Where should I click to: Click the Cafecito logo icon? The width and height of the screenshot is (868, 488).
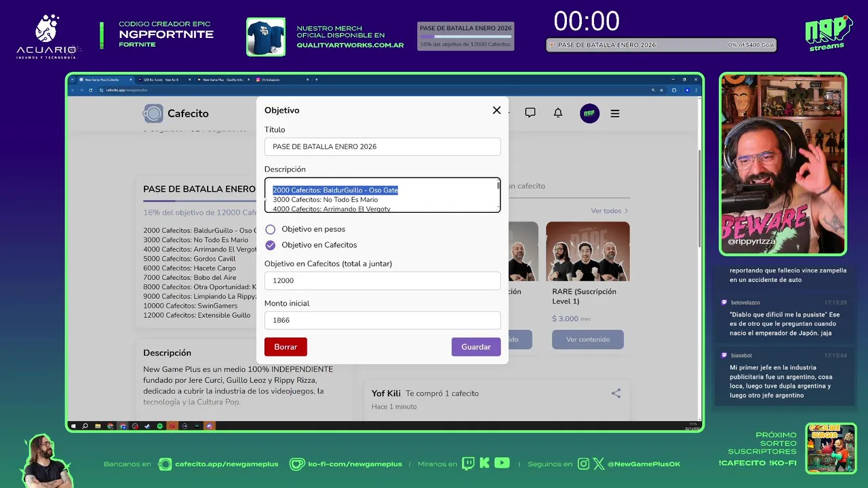point(153,113)
